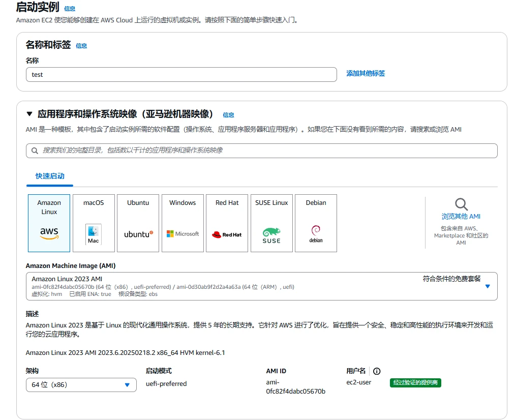Viewport: 515px width, 420px height.
Task: Click the 描述 heading
Action: pos(32,314)
